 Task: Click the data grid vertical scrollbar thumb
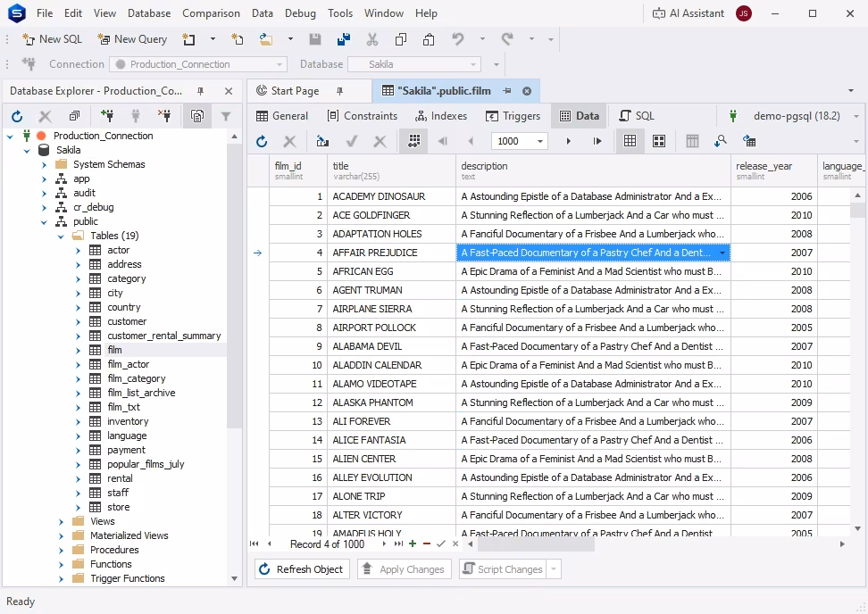point(857,211)
